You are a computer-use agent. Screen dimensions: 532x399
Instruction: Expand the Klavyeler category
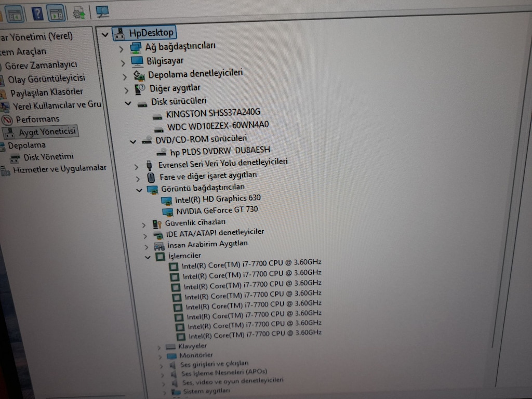(x=159, y=348)
